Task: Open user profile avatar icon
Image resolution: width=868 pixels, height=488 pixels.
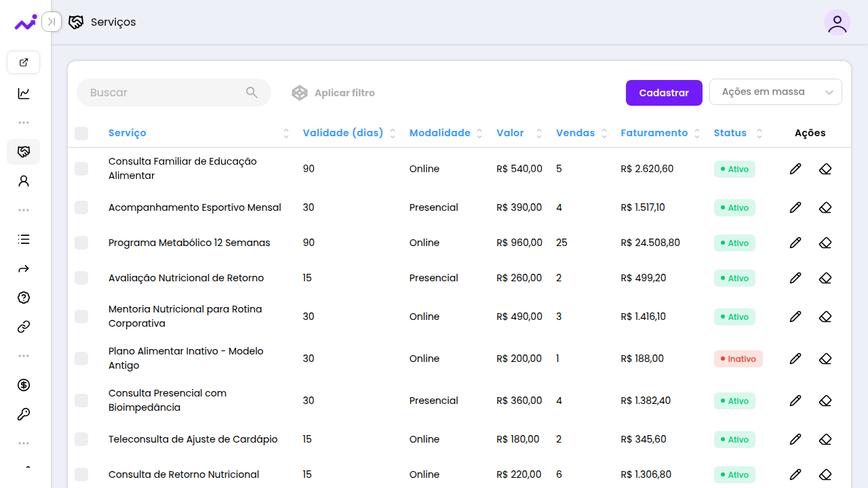Action: pos(837,22)
